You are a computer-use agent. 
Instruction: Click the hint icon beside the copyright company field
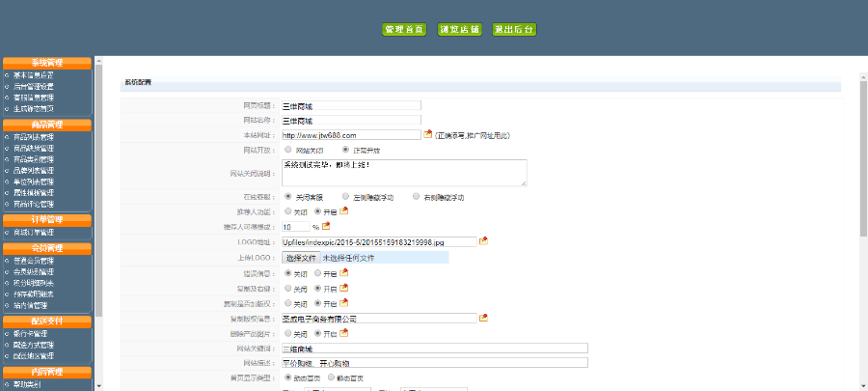point(484,318)
